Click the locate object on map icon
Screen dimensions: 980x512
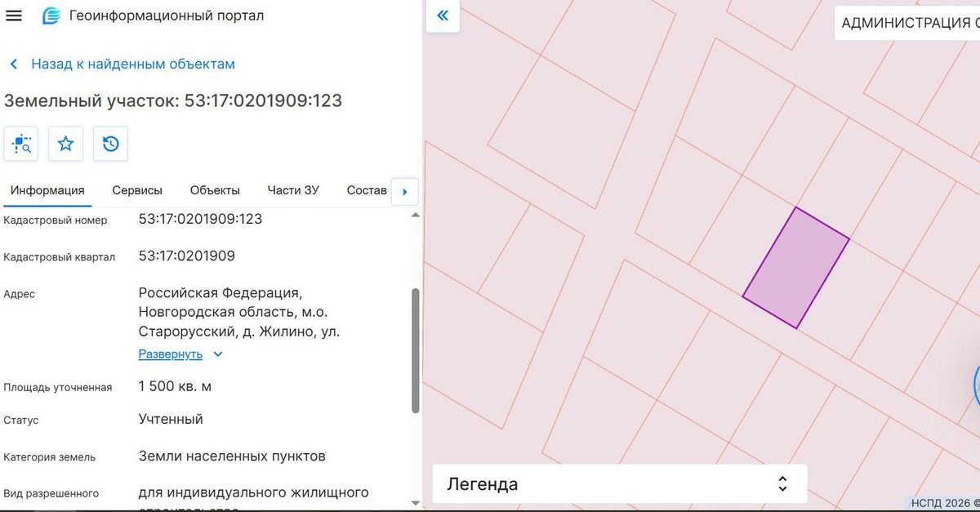point(21,144)
